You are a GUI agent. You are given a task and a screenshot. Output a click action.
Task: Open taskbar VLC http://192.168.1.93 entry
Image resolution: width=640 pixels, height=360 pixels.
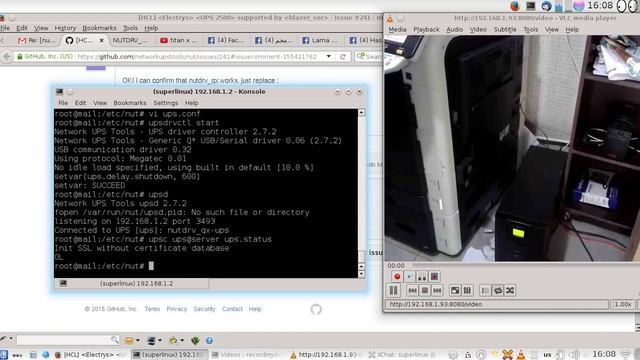click(326, 355)
